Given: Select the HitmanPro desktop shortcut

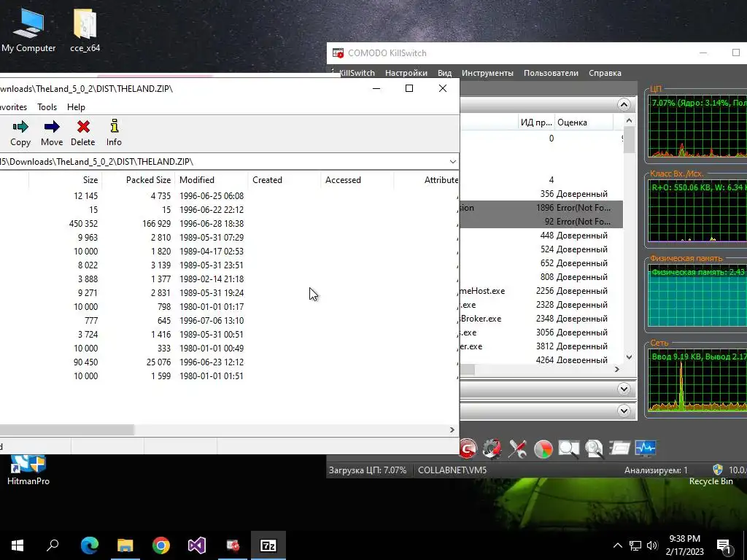Looking at the screenshot, I should click(x=28, y=470).
